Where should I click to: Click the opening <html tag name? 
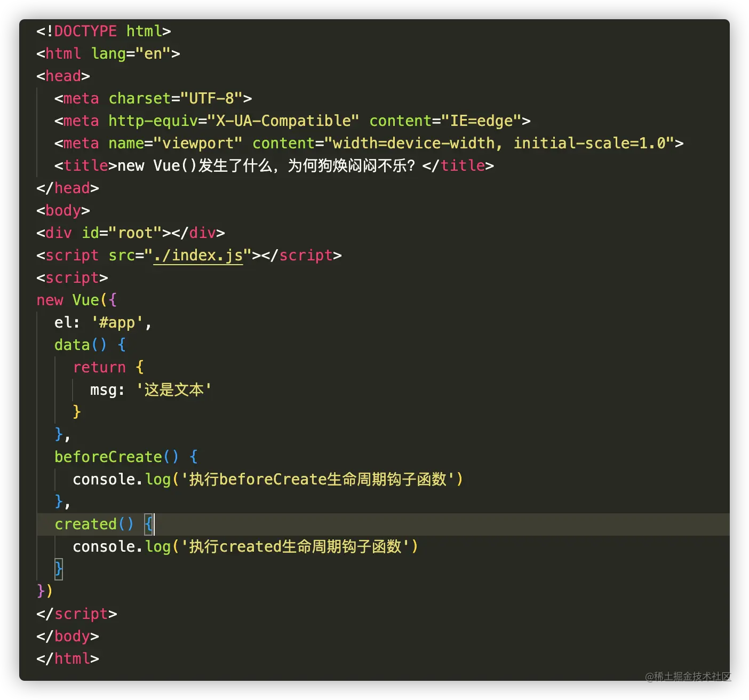(63, 54)
